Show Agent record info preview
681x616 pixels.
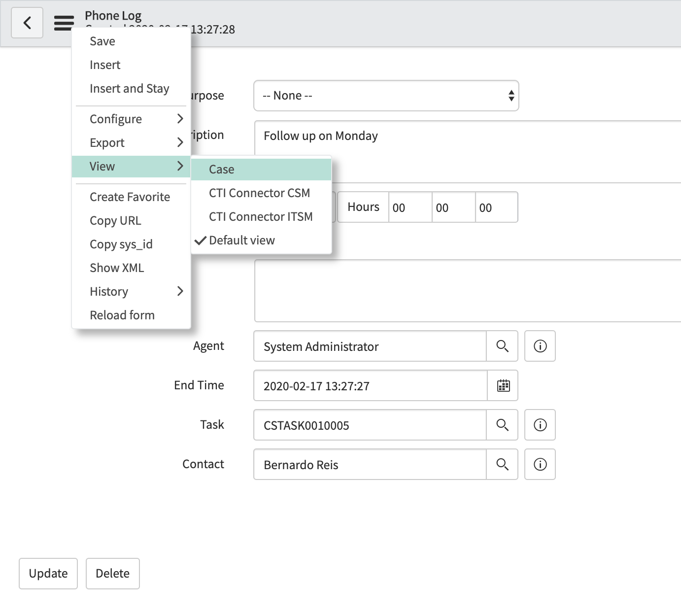click(x=540, y=346)
